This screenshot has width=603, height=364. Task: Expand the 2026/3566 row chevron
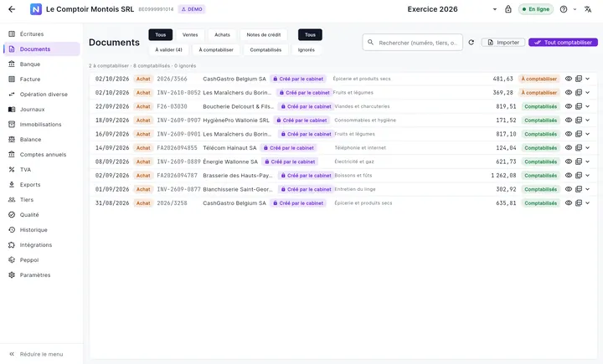(588, 79)
